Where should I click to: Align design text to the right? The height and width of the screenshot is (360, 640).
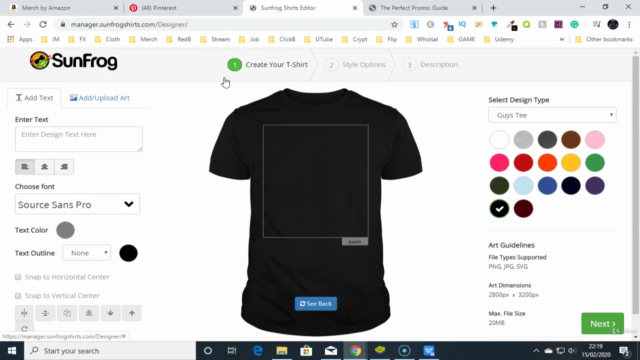point(64,167)
